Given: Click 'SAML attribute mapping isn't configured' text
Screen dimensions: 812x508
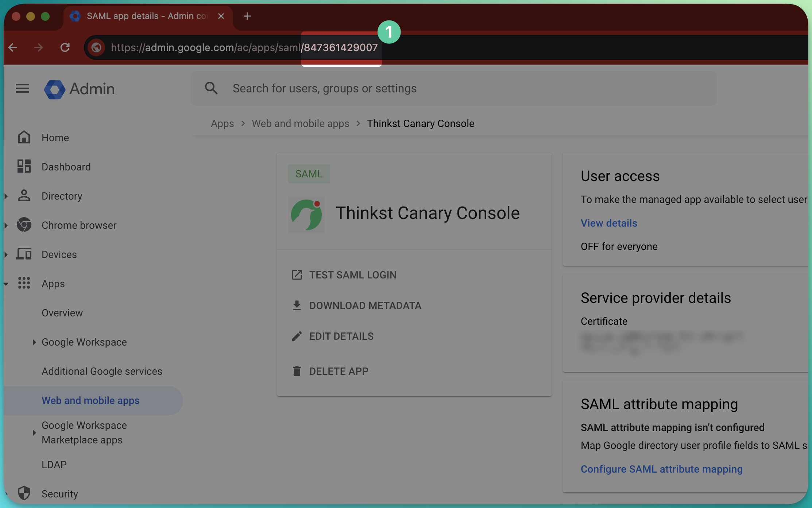Looking at the screenshot, I should 672,427.
